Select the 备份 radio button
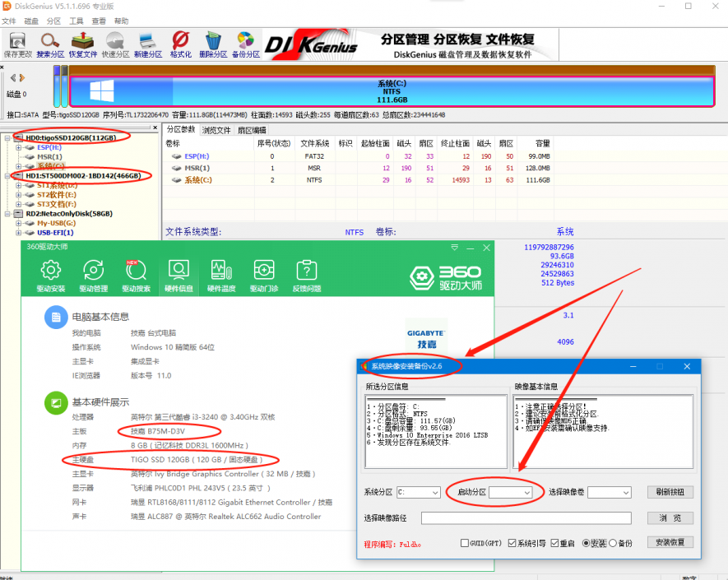 [x=613, y=543]
